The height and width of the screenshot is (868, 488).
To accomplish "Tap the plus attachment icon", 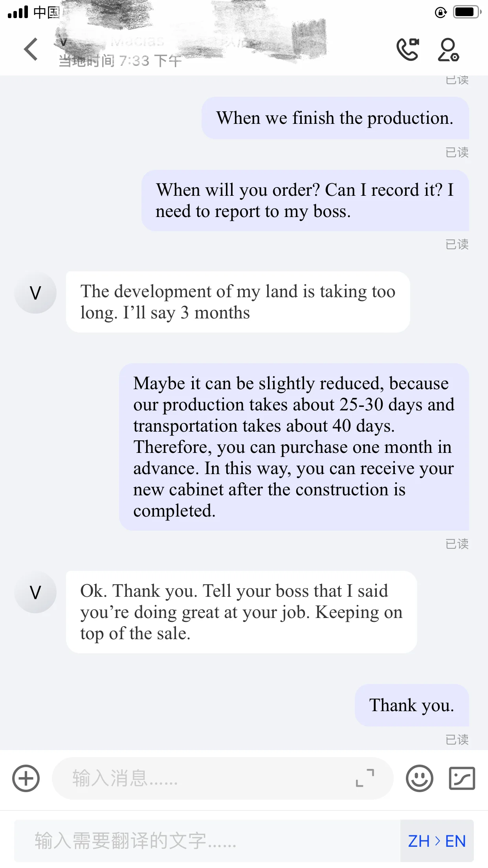I will pyautogui.click(x=26, y=778).
